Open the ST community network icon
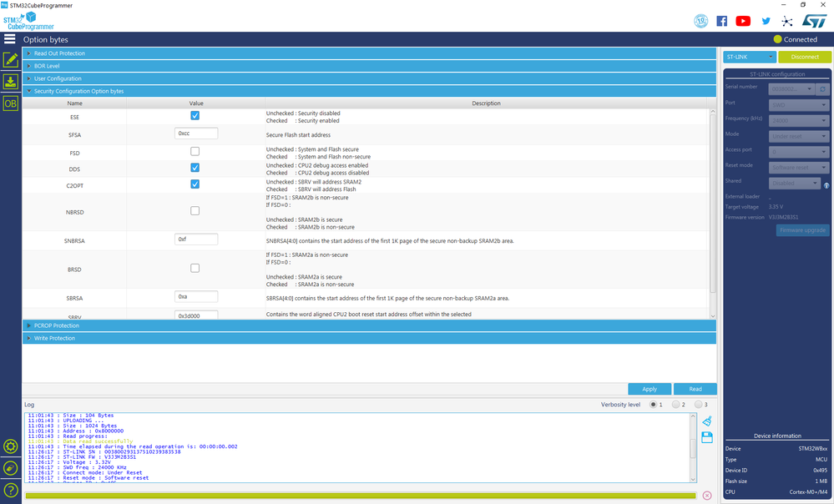 pyautogui.click(x=786, y=21)
